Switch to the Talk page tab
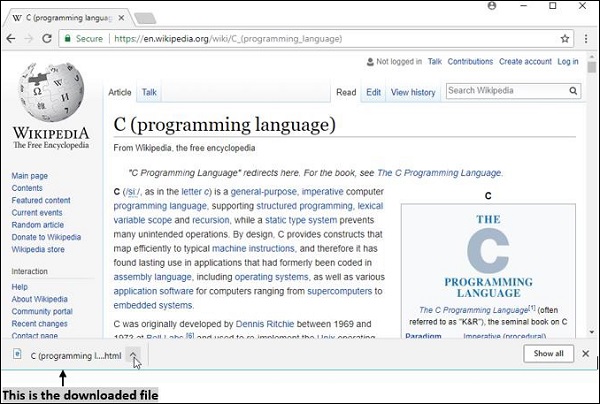 click(149, 92)
